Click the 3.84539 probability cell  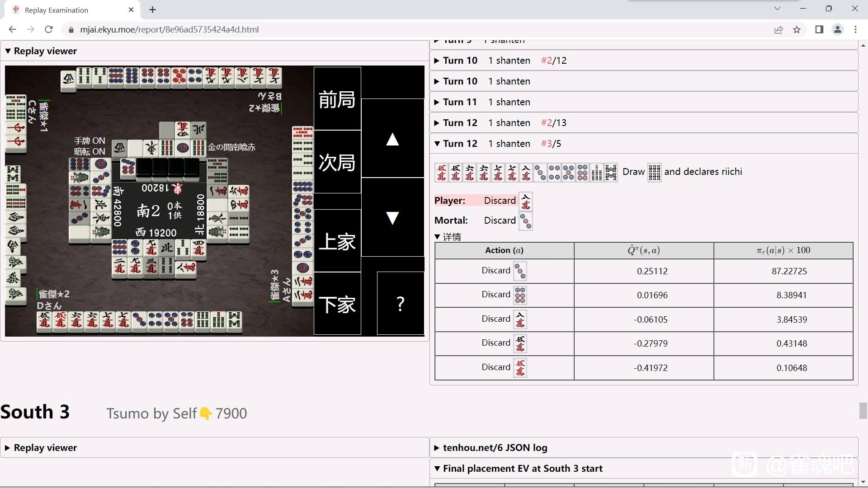pyautogui.click(x=783, y=319)
